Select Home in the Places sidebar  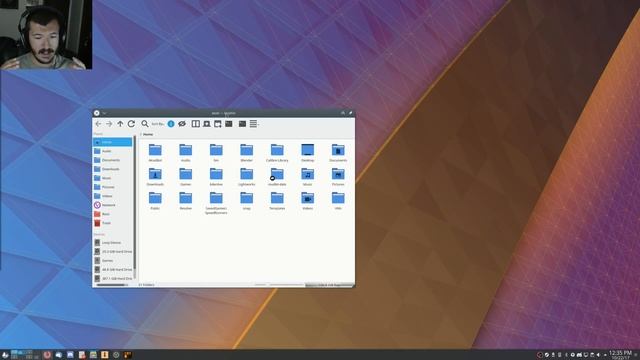(x=113, y=142)
